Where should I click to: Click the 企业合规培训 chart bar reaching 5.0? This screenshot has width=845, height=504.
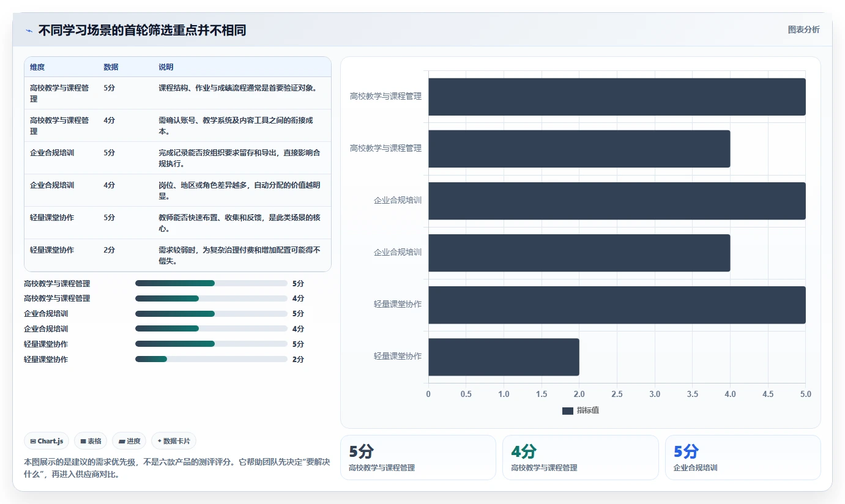617,201
